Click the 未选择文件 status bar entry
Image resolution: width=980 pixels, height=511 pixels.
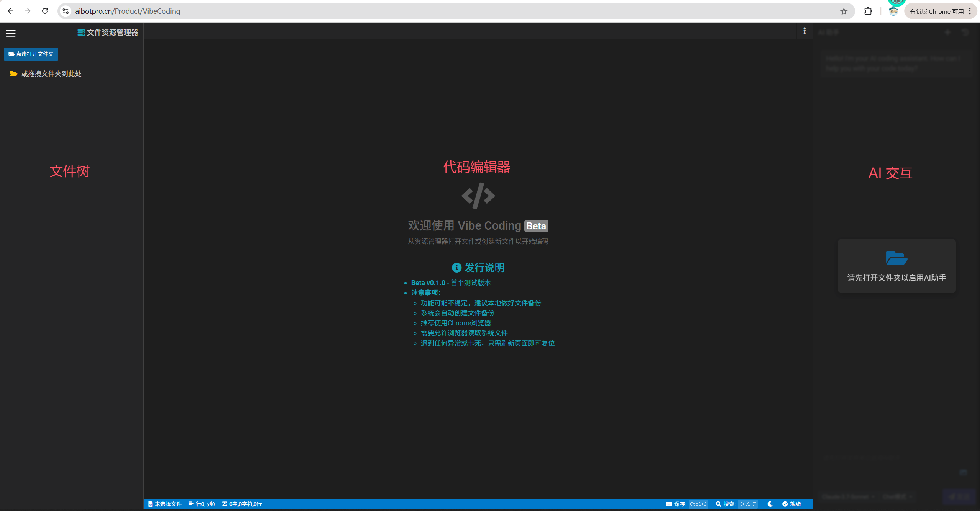(x=165, y=504)
